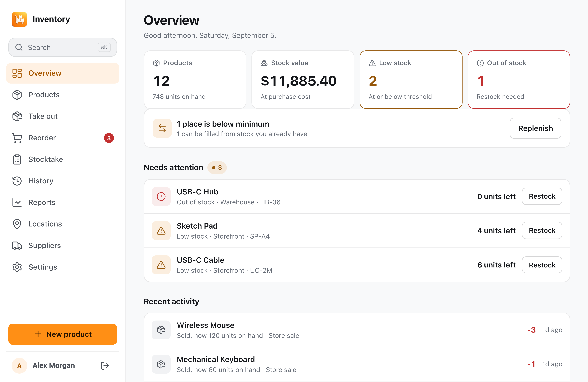Open the Products summary card
This screenshot has width=588, height=382.
pyautogui.click(x=195, y=79)
